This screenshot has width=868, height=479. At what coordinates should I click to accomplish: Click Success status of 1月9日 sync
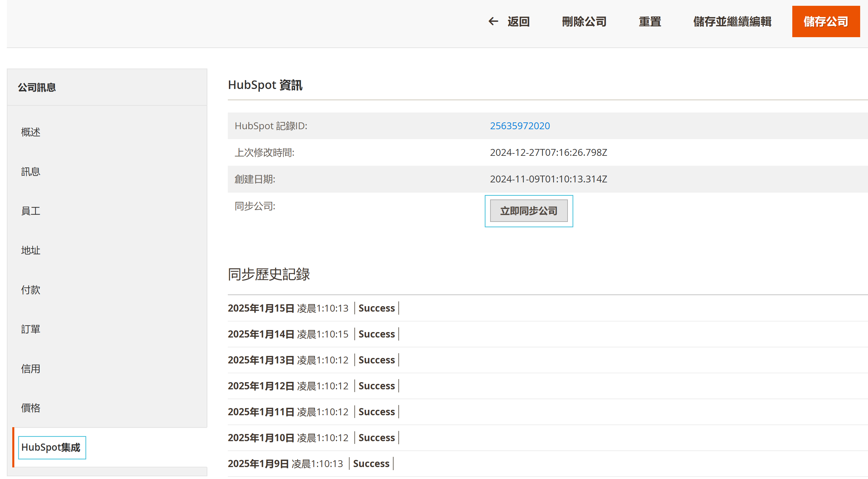click(371, 464)
